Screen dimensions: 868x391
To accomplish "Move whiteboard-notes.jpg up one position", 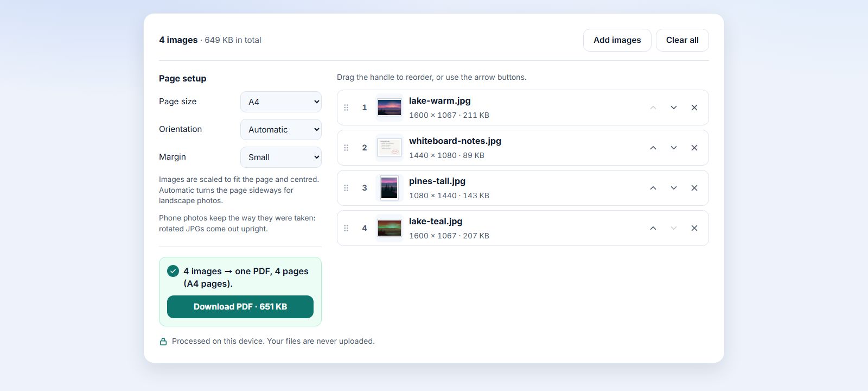I will pos(653,148).
